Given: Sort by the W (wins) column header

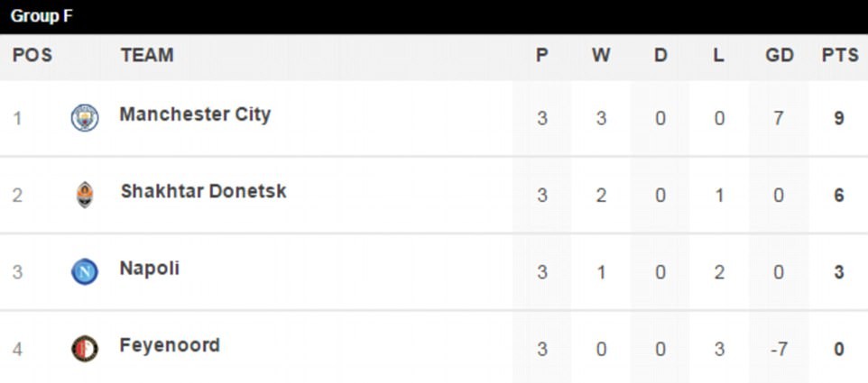Looking at the screenshot, I should pos(601,56).
